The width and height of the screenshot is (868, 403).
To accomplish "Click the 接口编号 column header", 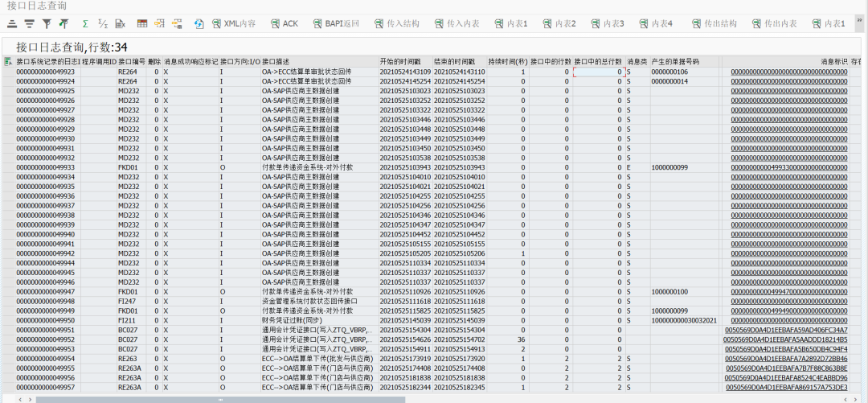I will 132,61.
